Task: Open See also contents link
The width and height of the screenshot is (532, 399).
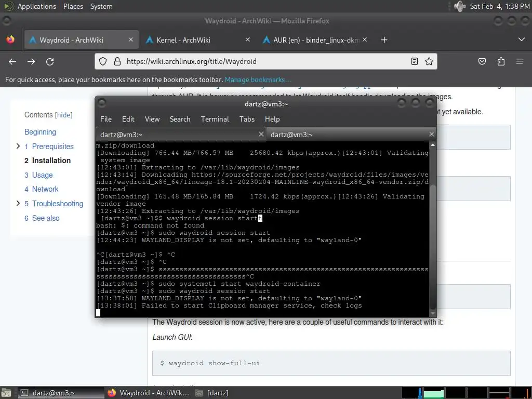Action: 42,218
